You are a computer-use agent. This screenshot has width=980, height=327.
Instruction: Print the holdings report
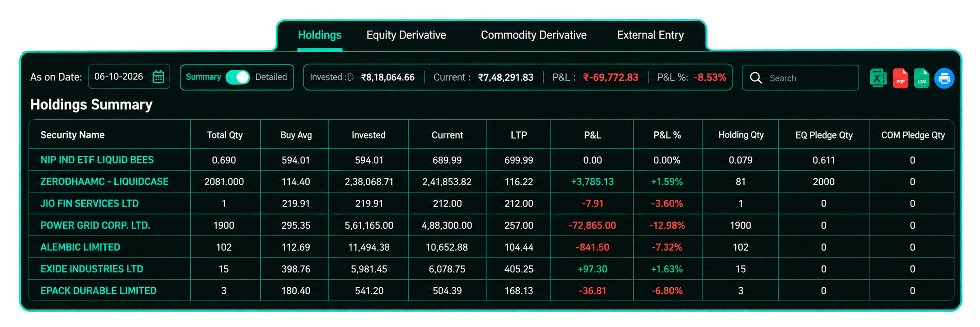[x=944, y=78]
